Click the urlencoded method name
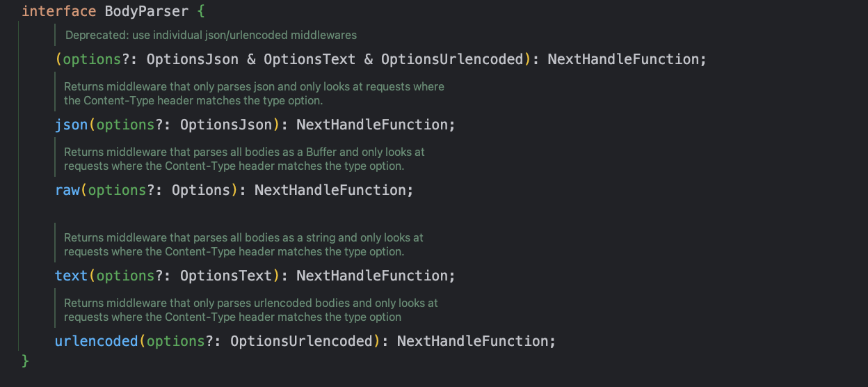The height and width of the screenshot is (387, 868). pos(97,341)
